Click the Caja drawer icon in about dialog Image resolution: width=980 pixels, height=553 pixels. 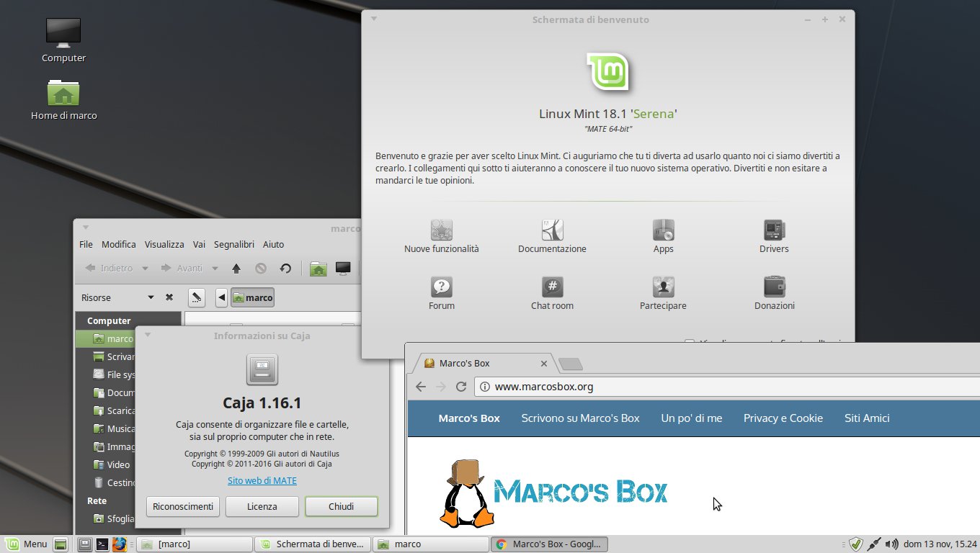coord(262,370)
